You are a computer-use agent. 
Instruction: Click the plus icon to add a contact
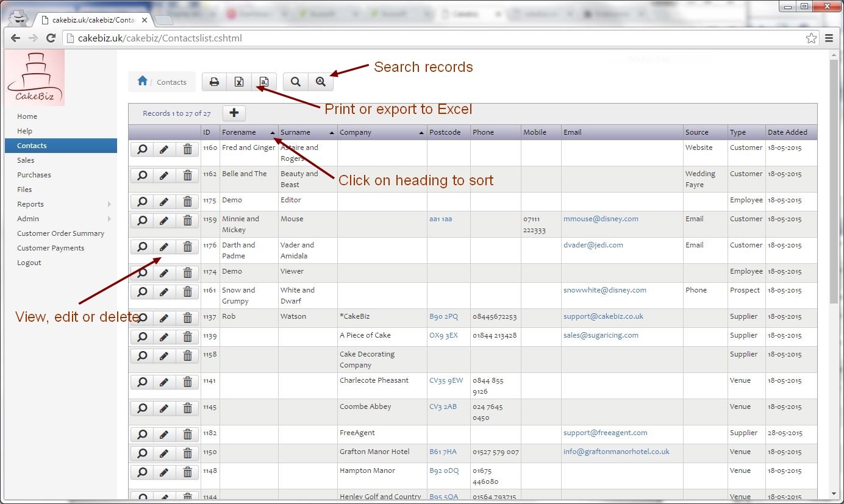(234, 113)
